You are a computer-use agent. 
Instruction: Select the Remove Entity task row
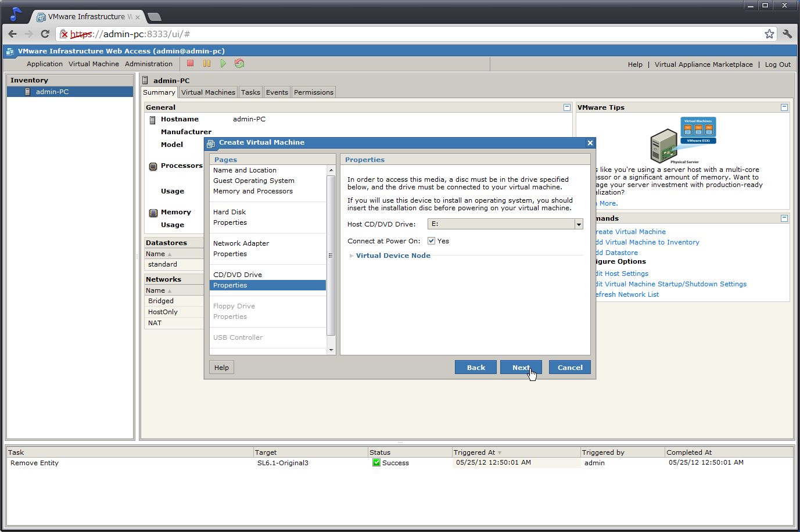point(400,463)
